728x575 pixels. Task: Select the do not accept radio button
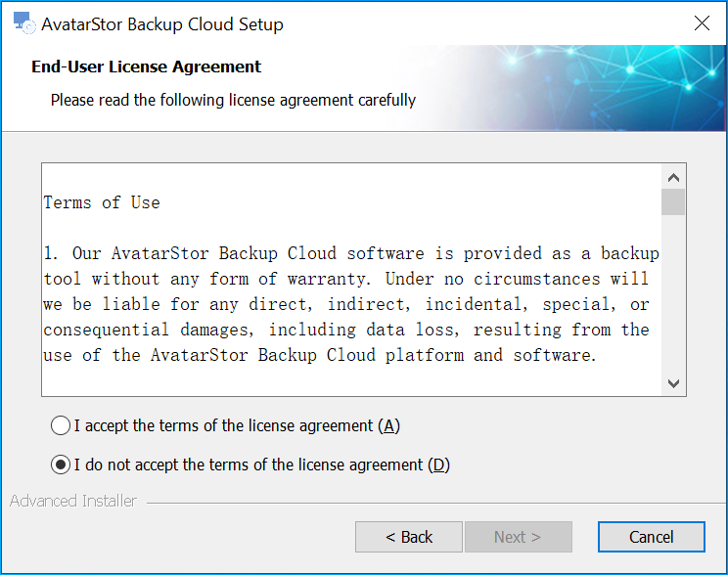point(61,464)
